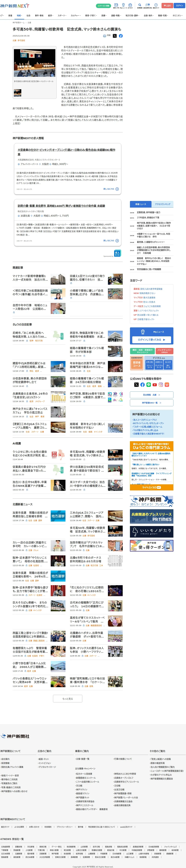Expand the カルチャー navigation menu

tap(76, 15)
